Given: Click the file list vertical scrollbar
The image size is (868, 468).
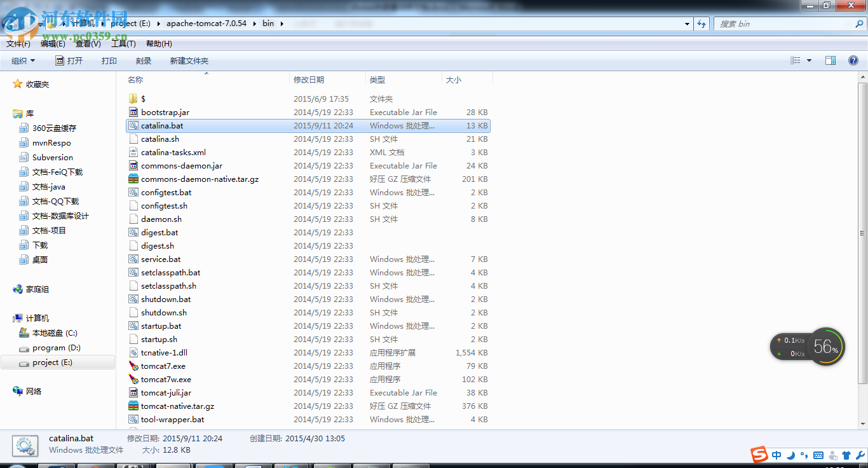Looking at the screenshot, I should 863,232.
